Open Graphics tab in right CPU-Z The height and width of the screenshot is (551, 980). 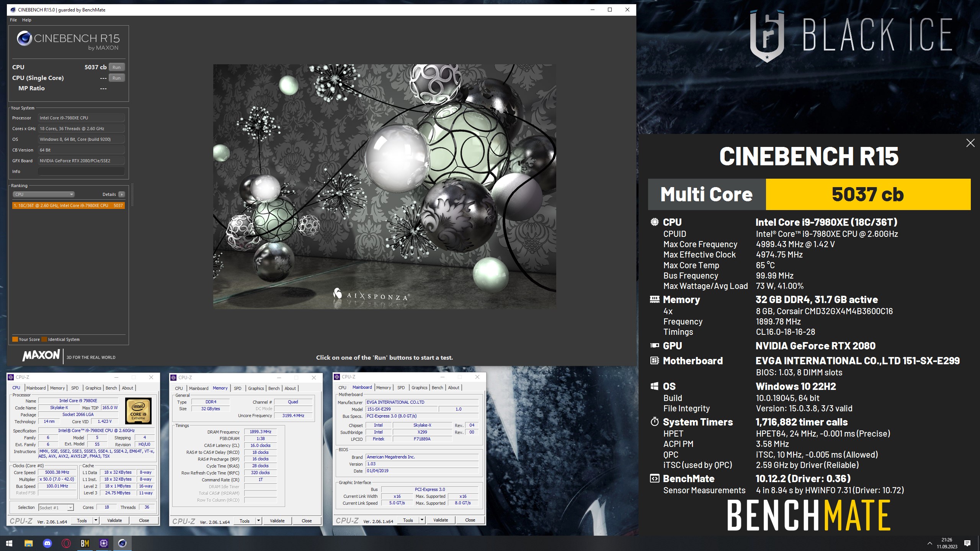(419, 388)
